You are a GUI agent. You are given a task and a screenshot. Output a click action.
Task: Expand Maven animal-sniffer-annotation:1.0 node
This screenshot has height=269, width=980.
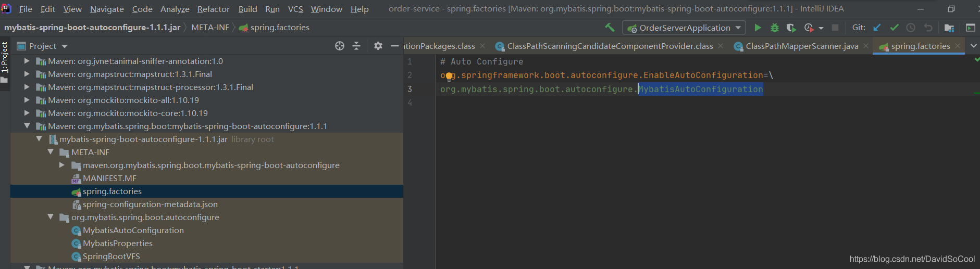point(27,61)
